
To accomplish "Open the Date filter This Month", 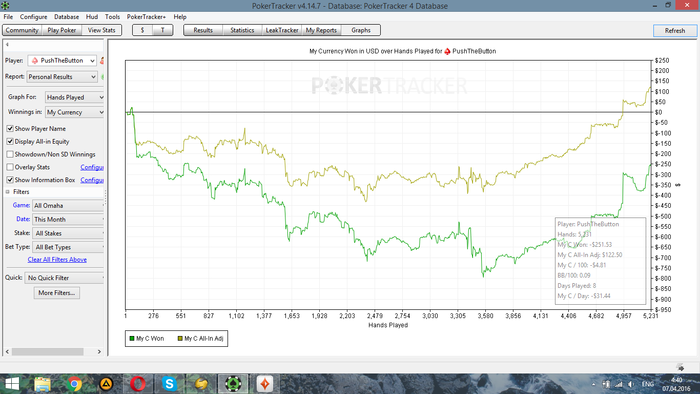I will pyautogui.click(x=68, y=220).
